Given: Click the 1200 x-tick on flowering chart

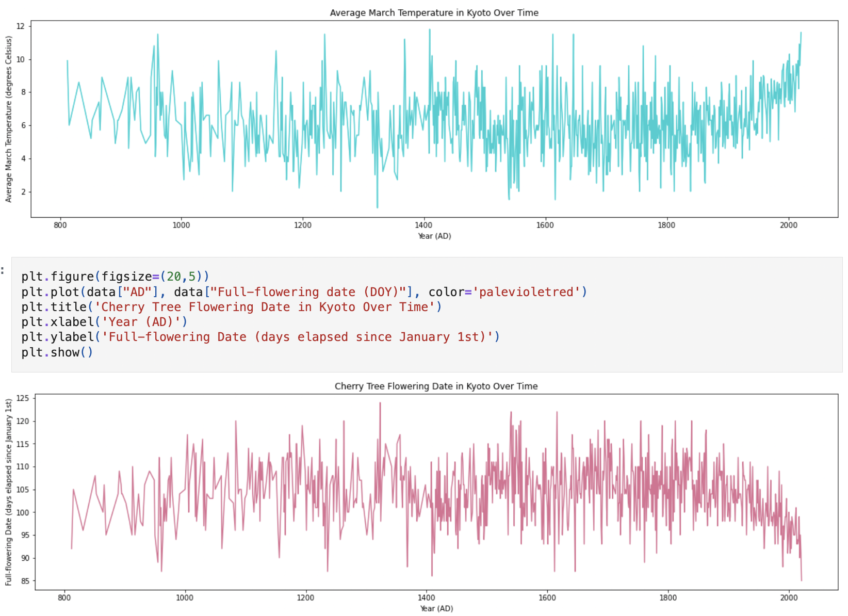Looking at the screenshot, I should tap(305, 597).
